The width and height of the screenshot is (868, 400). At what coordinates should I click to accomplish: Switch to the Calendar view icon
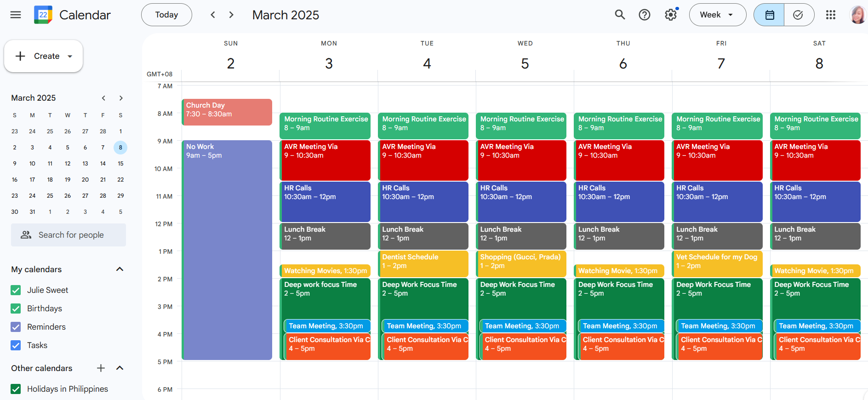click(769, 15)
